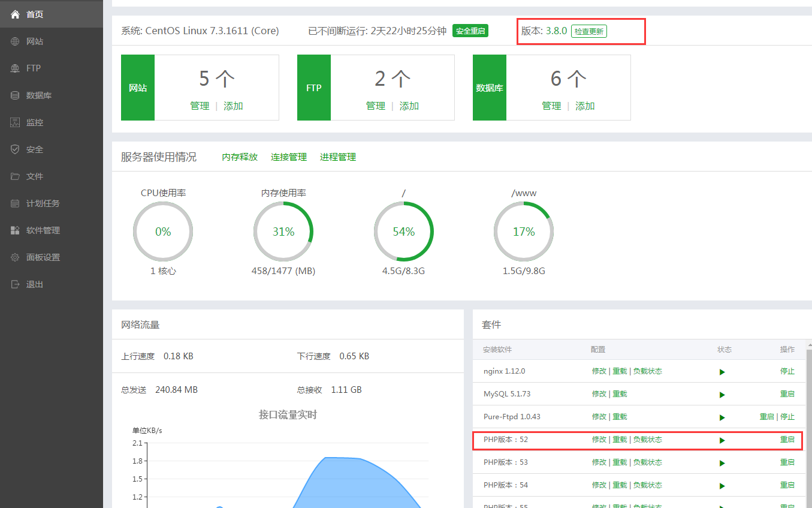Image resolution: width=812 pixels, height=508 pixels.
Task: Open the 连接管理 link
Action: click(x=289, y=157)
